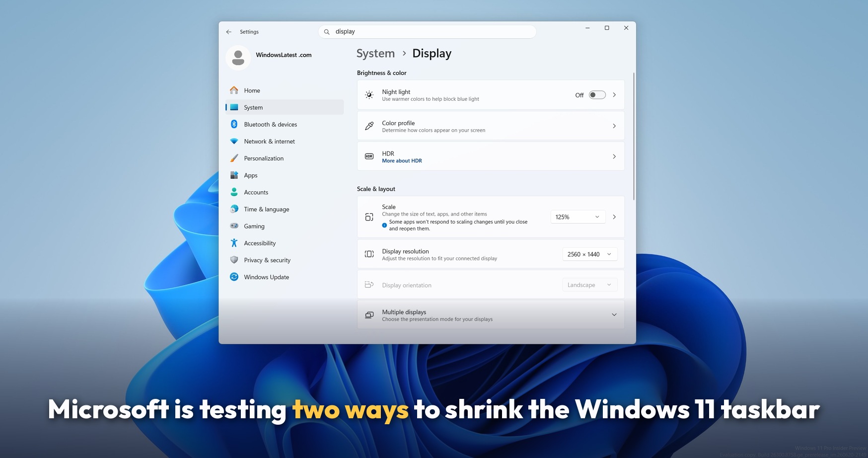Open custom Scale settings chevron
Viewport: 868px width, 458px height.
pos(614,217)
